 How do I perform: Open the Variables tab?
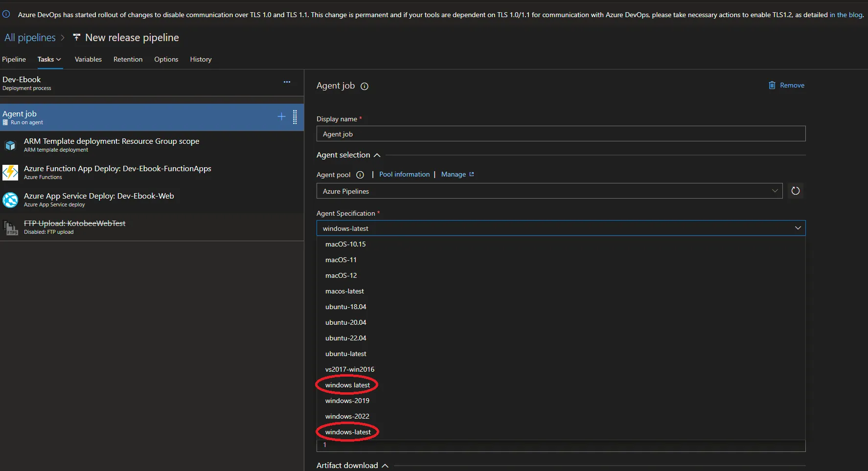88,59
